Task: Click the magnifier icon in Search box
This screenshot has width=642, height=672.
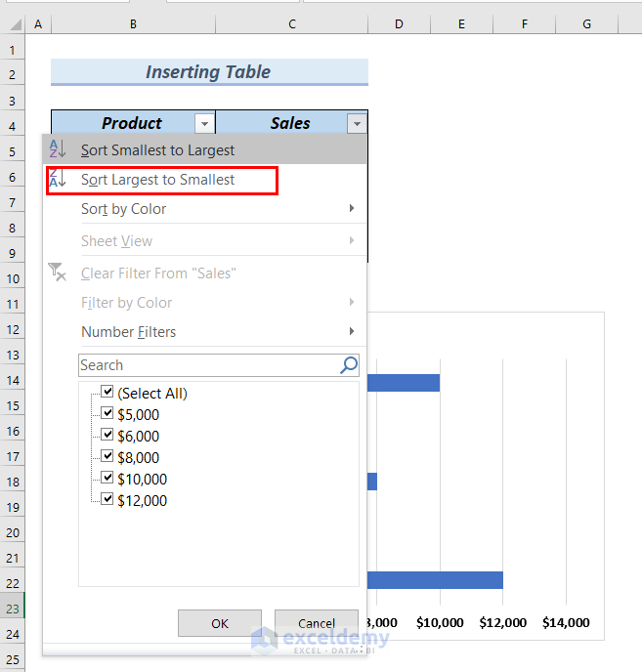Action: point(349,365)
